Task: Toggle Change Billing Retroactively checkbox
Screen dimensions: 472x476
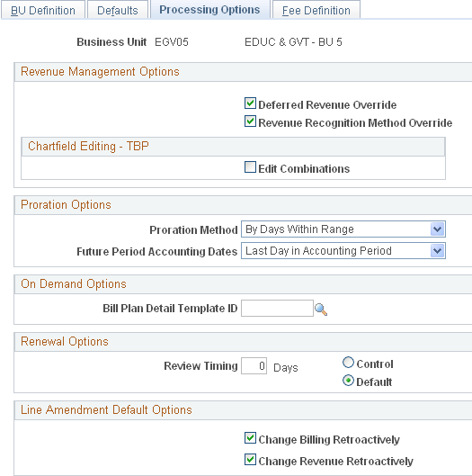Action: point(250,438)
